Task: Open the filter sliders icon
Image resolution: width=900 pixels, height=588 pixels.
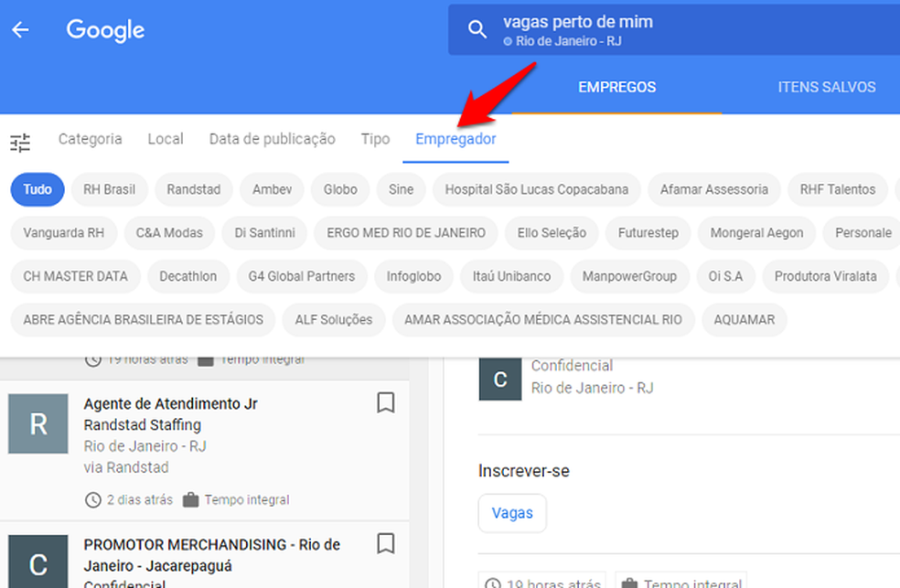Action: point(20,143)
